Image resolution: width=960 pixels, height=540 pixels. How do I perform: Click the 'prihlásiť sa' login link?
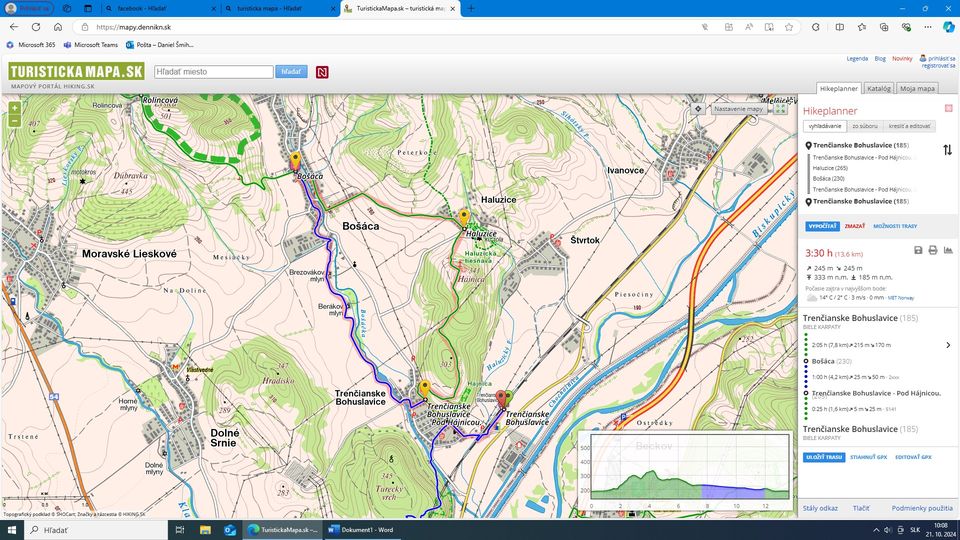click(x=941, y=59)
